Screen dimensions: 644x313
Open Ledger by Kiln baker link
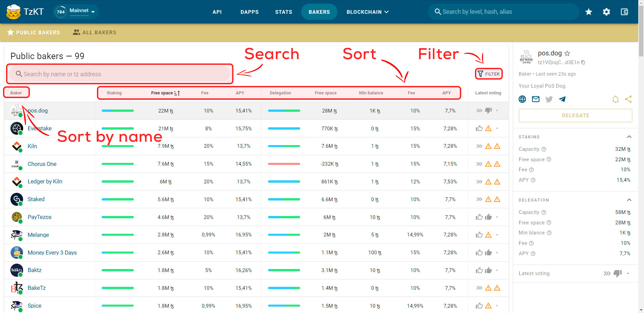point(45,181)
